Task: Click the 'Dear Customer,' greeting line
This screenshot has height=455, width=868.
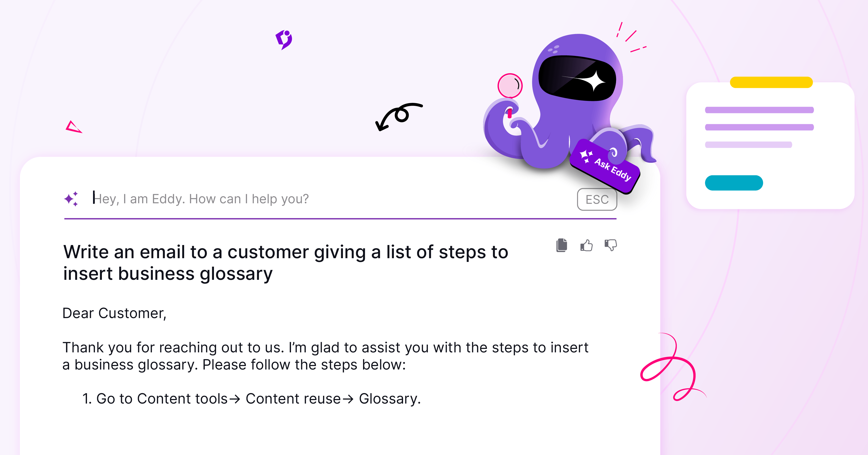Action: [115, 313]
